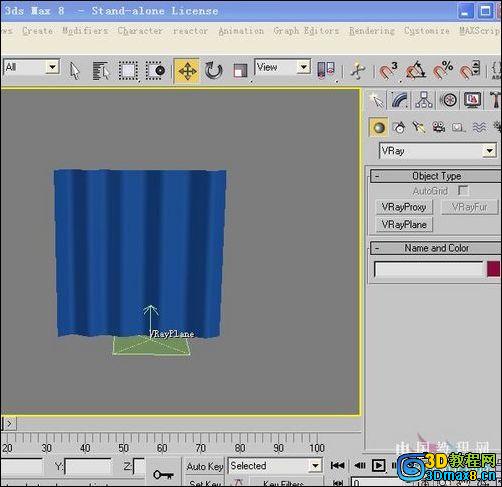
Task: Open the Modify panel tab
Action: (400, 100)
